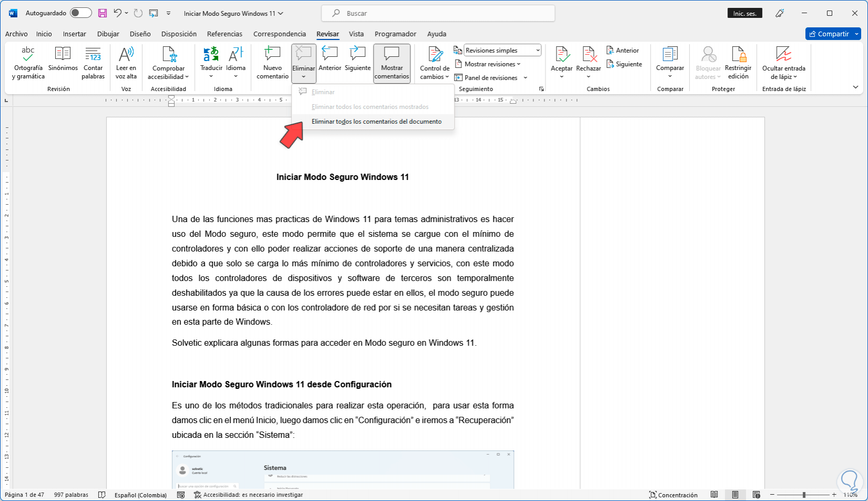Enable Concentración focus mode
868x501 pixels.
(673, 495)
